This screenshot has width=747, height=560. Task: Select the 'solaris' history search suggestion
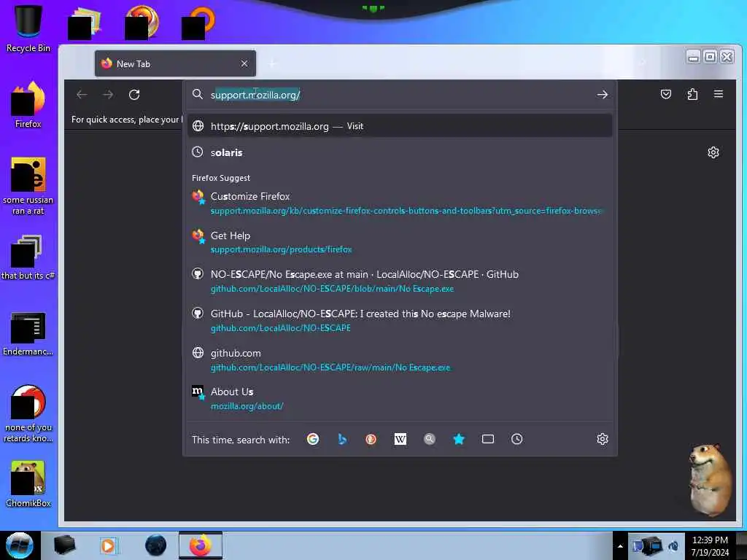tap(400, 152)
